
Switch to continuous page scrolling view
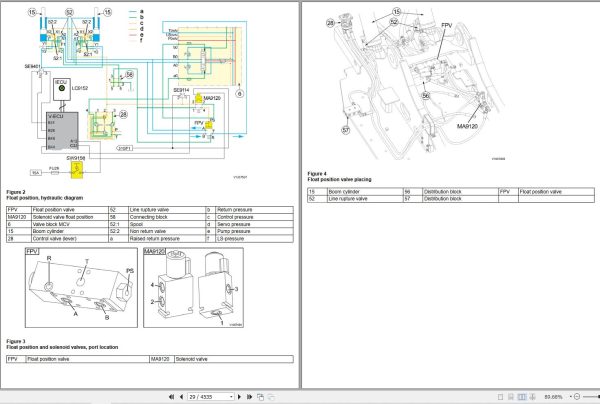coord(510,397)
